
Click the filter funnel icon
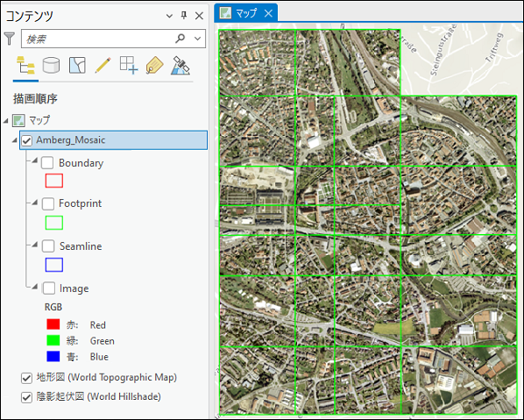(x=10, y=39)
